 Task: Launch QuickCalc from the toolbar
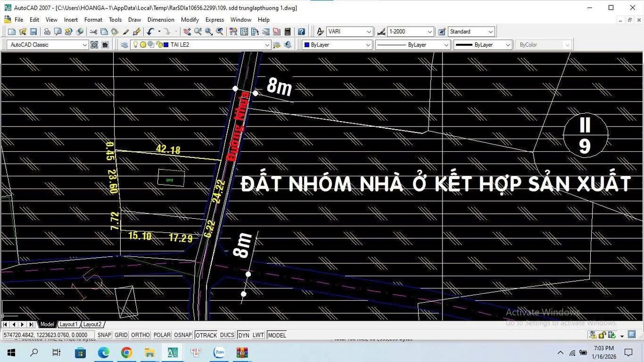[x=287, y=31]
